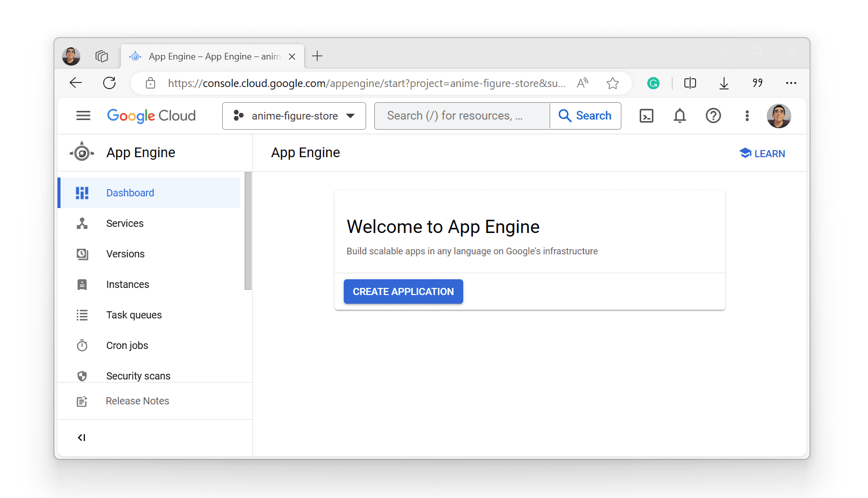Click the Task queues list icon
Image resolution: width=868 pixels, height=498 pixels.
click(82, 315)
